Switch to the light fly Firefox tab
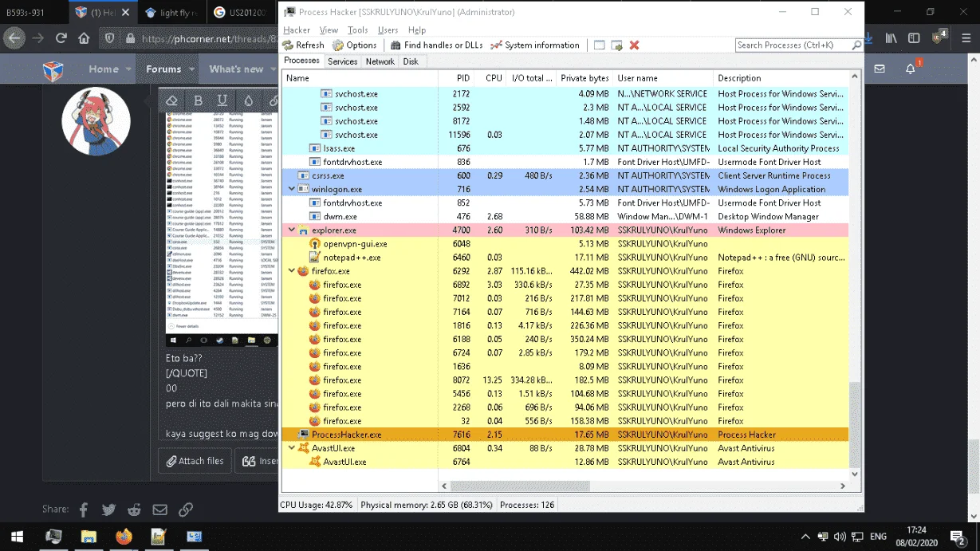980x551 pixels. pyautogui.click(x=171, y=13)
